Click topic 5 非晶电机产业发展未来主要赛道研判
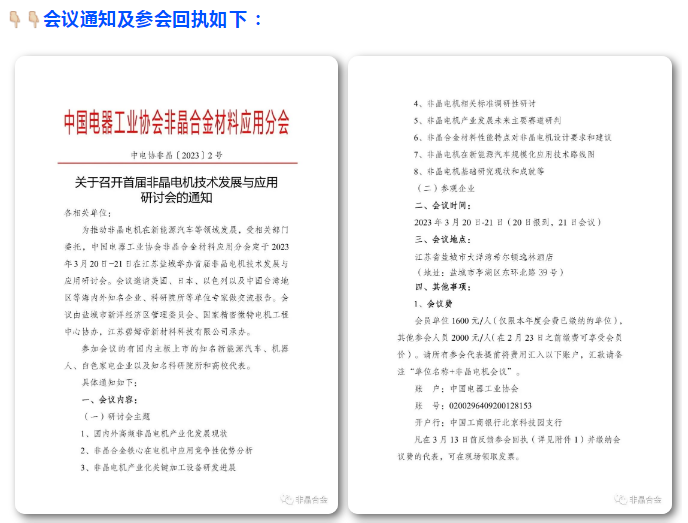The height and width of the screenshot is (523, 688). [487, 120]
